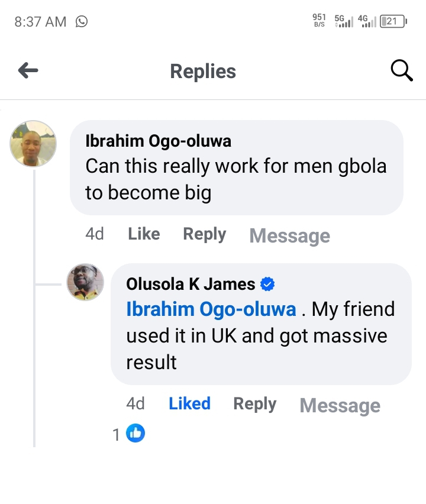
Task: Click the Ibrahim Ogo-oluwa commenter name
Action: (x=159, y=141)
